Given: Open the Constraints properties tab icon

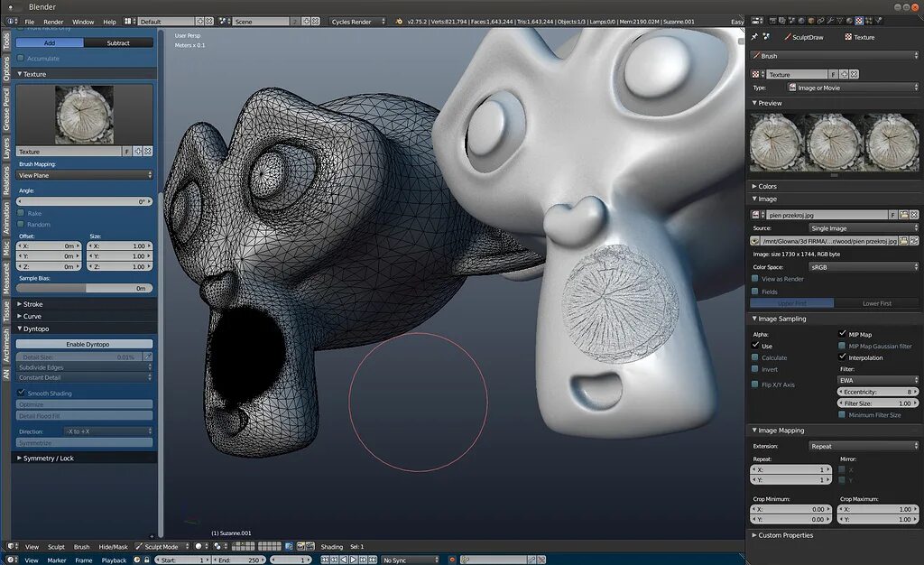Looking at the screenshot, I should tap(820, 21).
